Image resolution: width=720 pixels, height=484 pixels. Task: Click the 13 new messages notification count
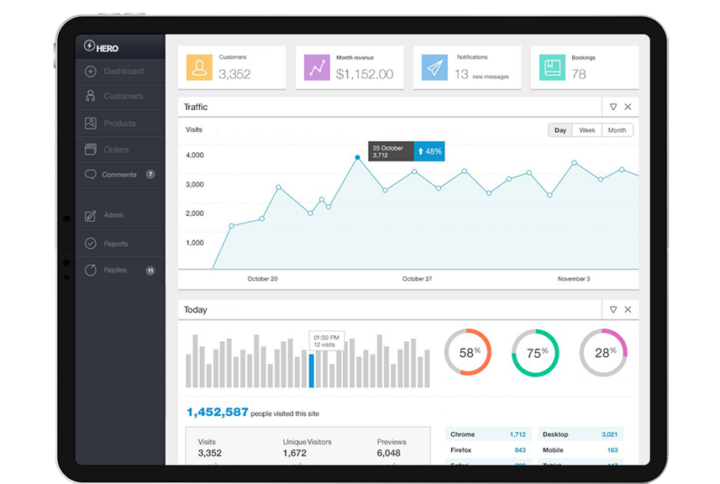point(482,74)
